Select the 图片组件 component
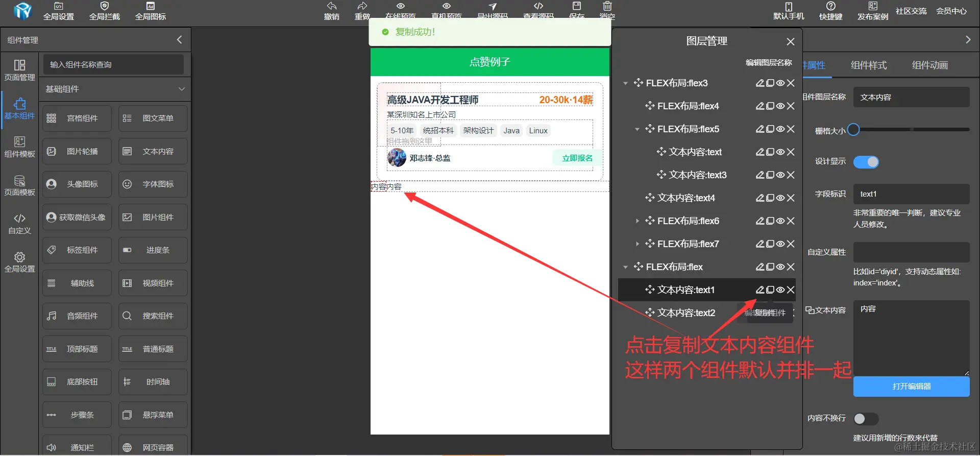980x456 pixels. pos(153,218)
